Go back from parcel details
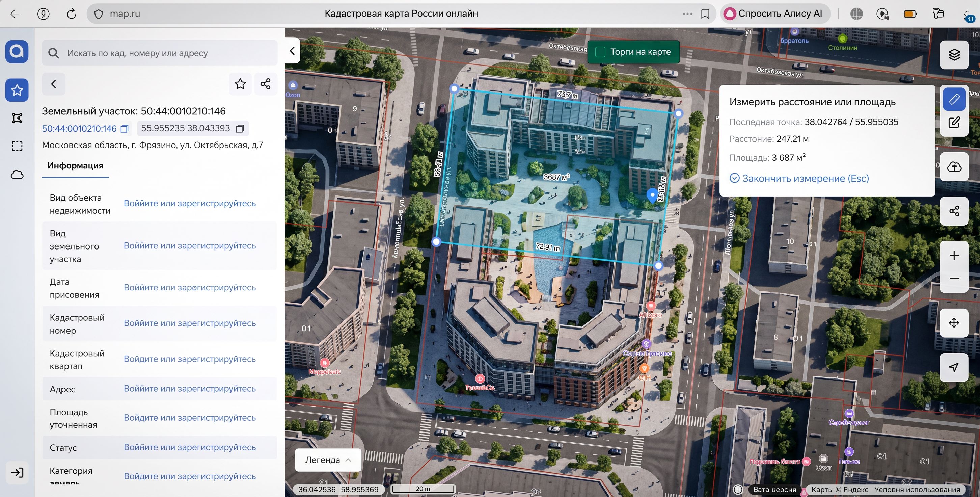 pyautogui.click(x=54, y=84)
